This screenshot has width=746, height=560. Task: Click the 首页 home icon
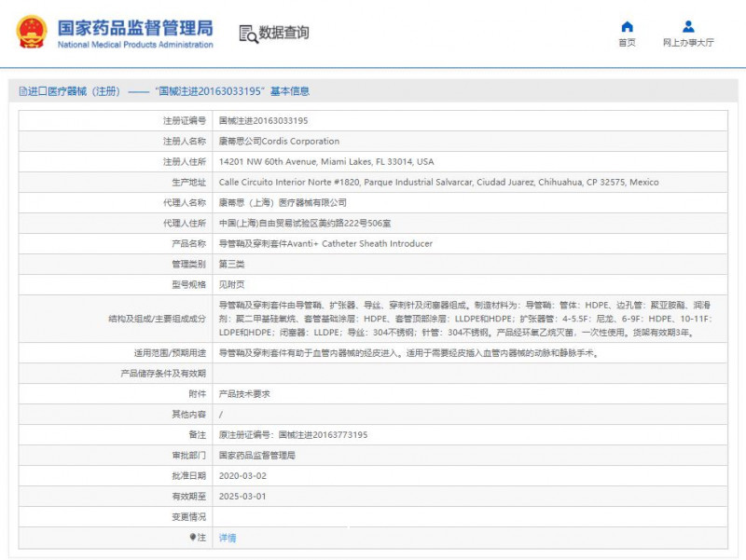point(627,26)
